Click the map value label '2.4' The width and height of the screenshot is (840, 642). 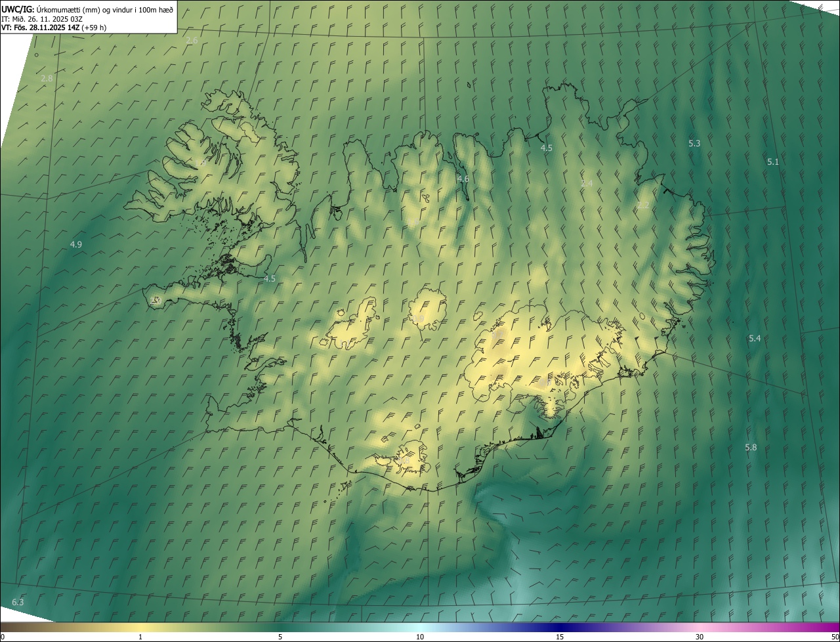(x=587, y=183)
